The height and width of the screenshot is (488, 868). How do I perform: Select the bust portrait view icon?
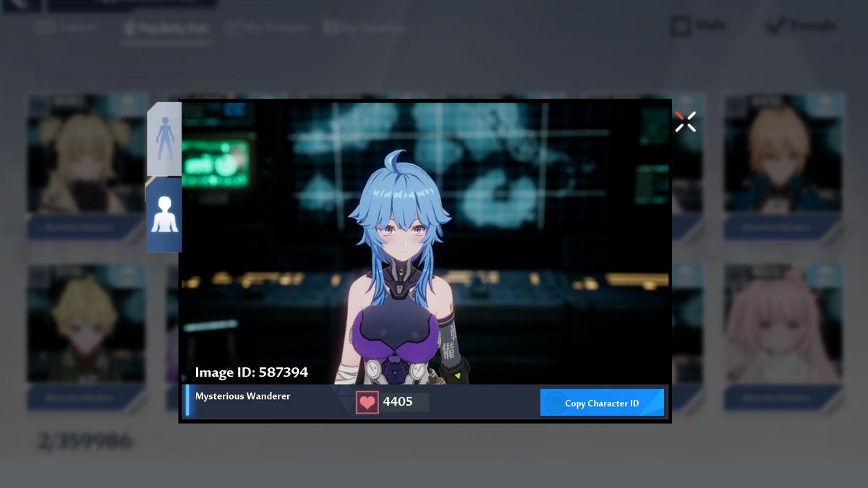click(164, 215)
